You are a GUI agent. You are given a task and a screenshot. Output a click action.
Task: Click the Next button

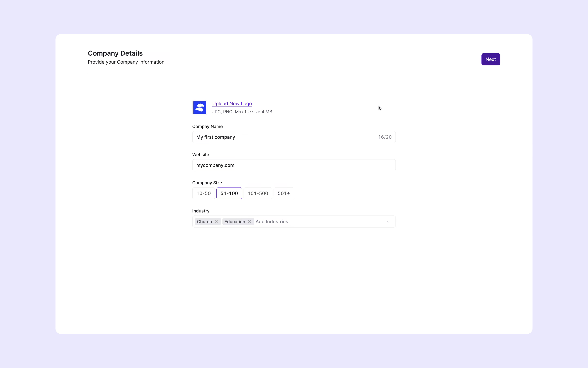tap(491, 59)
